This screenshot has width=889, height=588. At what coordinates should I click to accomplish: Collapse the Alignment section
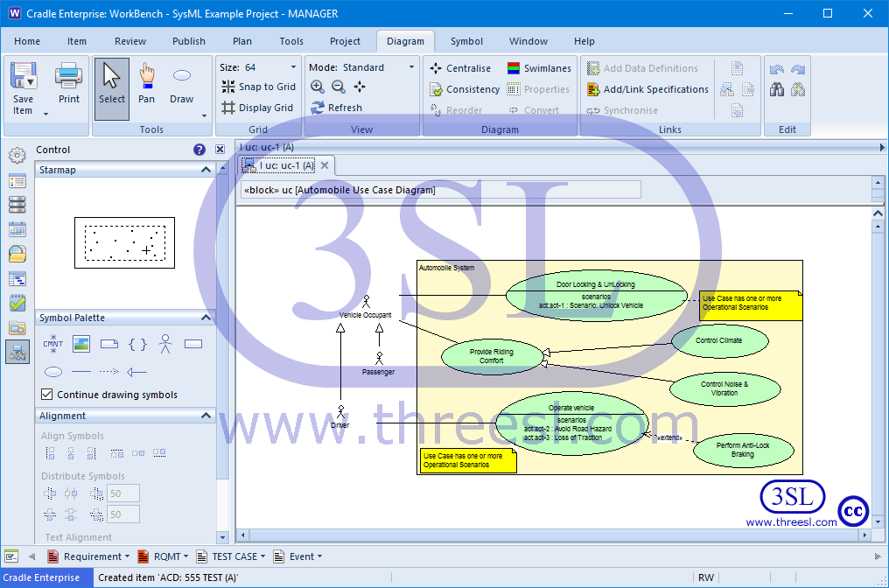pyautogui.click(x=206, y=416)
